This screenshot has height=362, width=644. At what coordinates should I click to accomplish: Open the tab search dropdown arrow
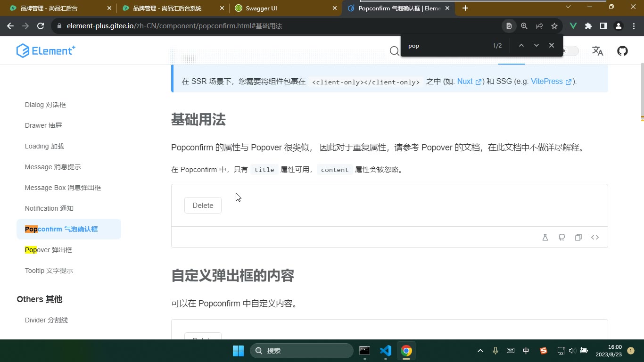click(568, 7)
